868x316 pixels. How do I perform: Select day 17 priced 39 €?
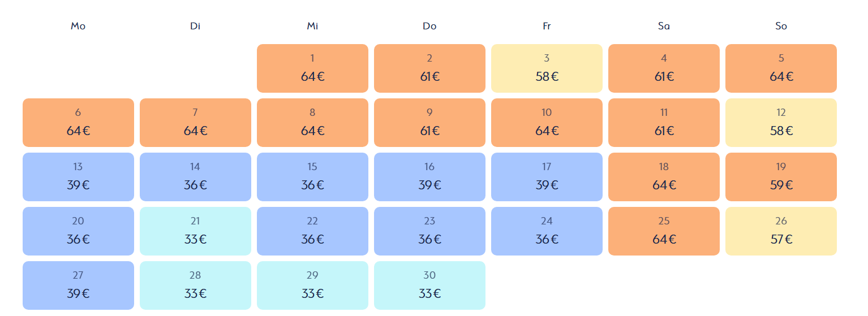tap(547, 177)
